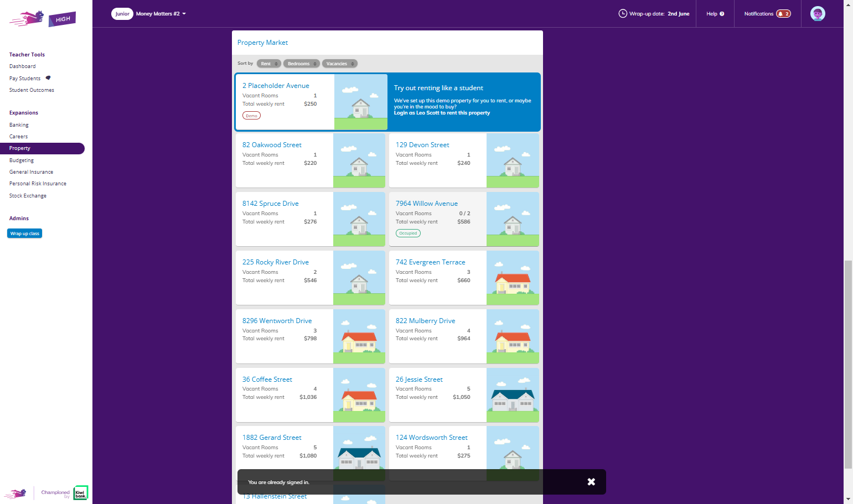Open the user avatar profile icon

(818, 14)
